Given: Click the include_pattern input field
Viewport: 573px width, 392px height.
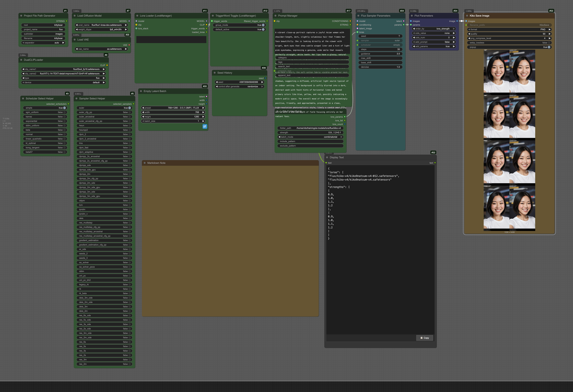Looking at the screenshot, I should tap(310, 141).
